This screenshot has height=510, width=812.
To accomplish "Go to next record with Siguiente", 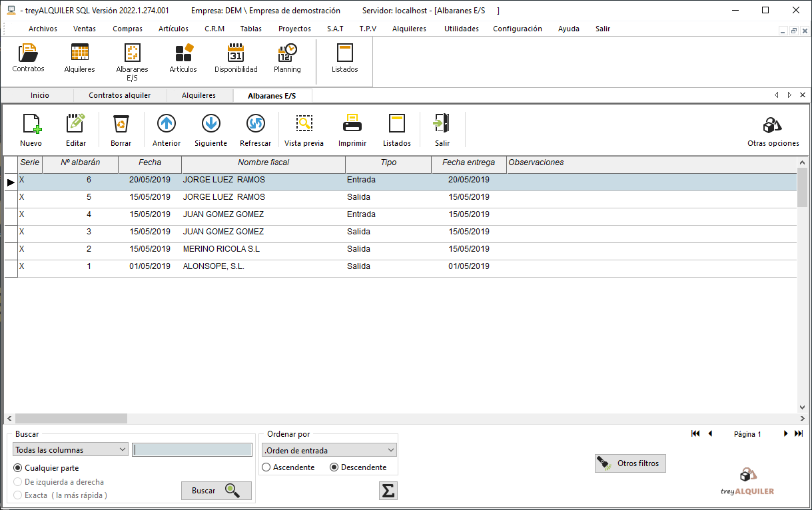I will click(210, 130).
